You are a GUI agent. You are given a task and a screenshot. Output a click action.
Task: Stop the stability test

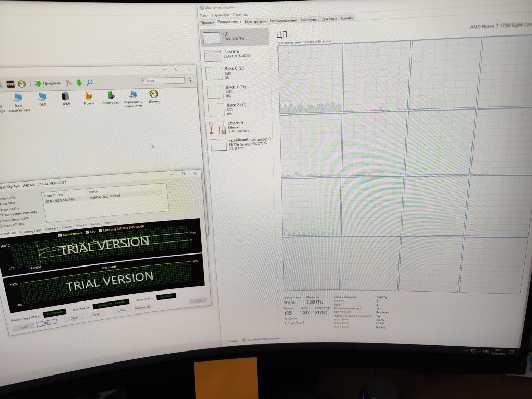tap(47, 323)
